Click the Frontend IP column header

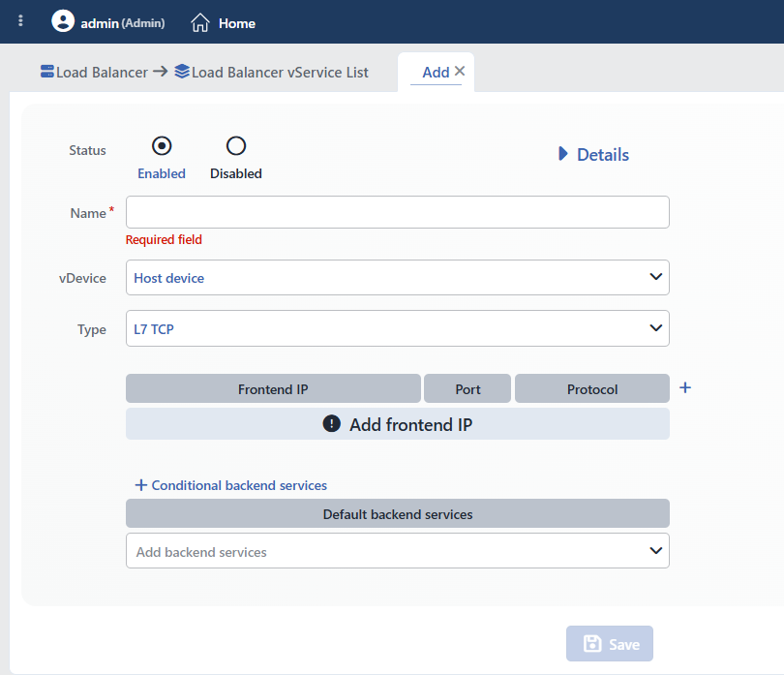pyautogui.click(x=273, y=388)
